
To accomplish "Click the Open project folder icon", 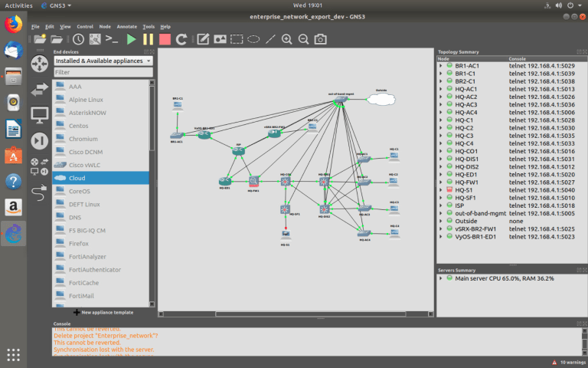I will [56, 39].
